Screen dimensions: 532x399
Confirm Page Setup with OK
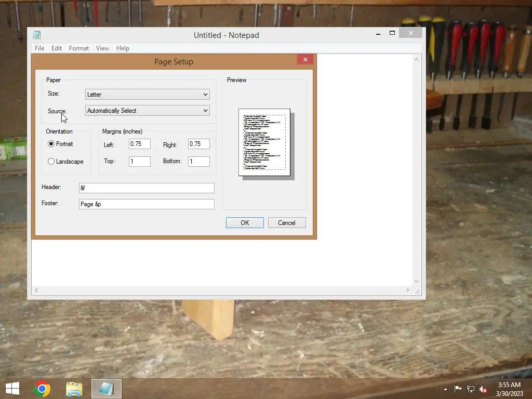245,222
